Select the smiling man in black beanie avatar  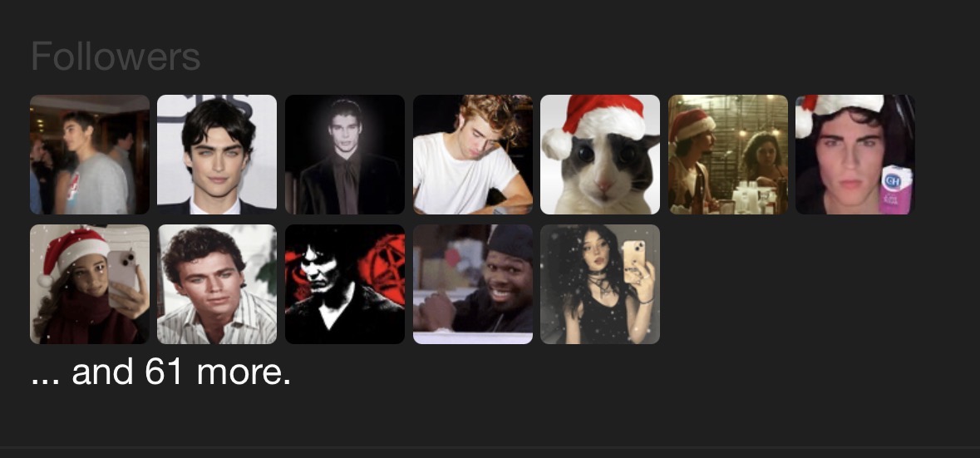(472, 284)
